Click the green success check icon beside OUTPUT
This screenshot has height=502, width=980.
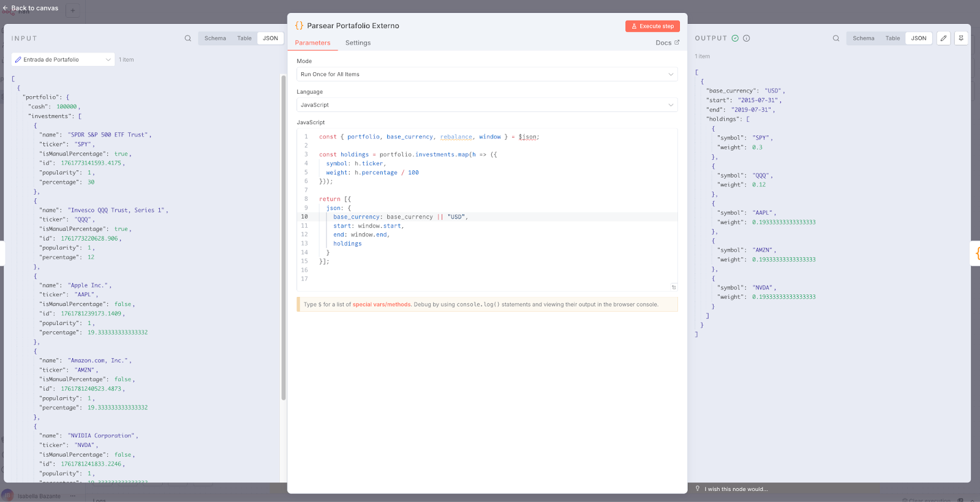pos(735,38)
